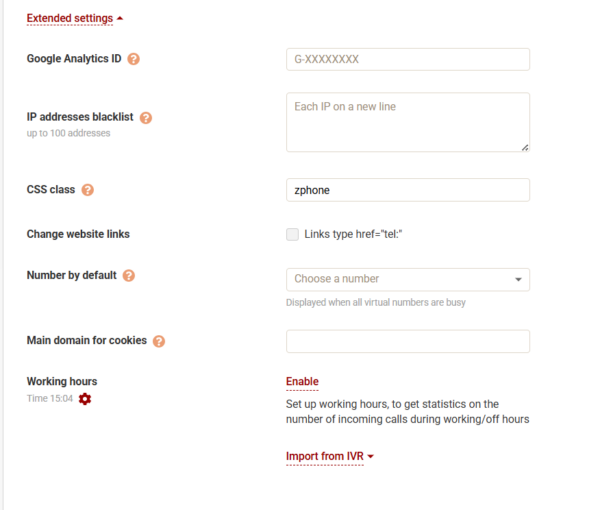Grab the blacklist textarea resize handle
The width and height of the screenshot is (600, 510).
[524, 147]
